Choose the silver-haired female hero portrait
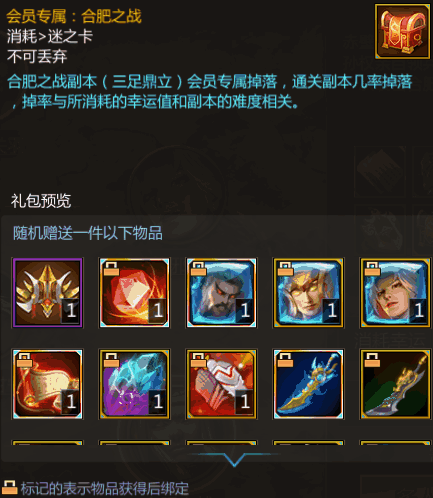Viewport: 433px width, 498px height. point(395,293)
